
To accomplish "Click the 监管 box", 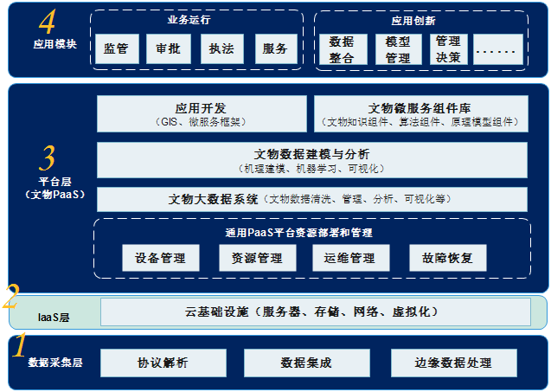I will coord(116,49).
